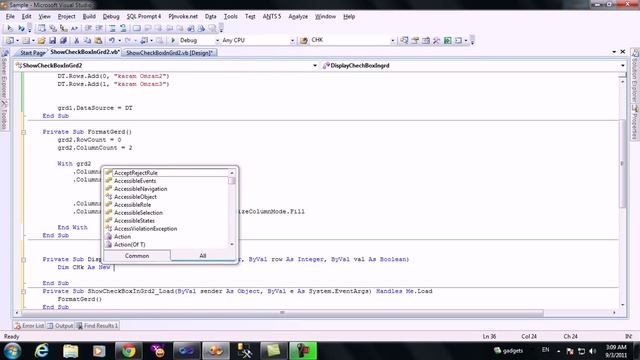Image resolution: width=640 pixels, height=360 pixels.
Task: Click the Undo arrow icon
Action: pos(111,40)
